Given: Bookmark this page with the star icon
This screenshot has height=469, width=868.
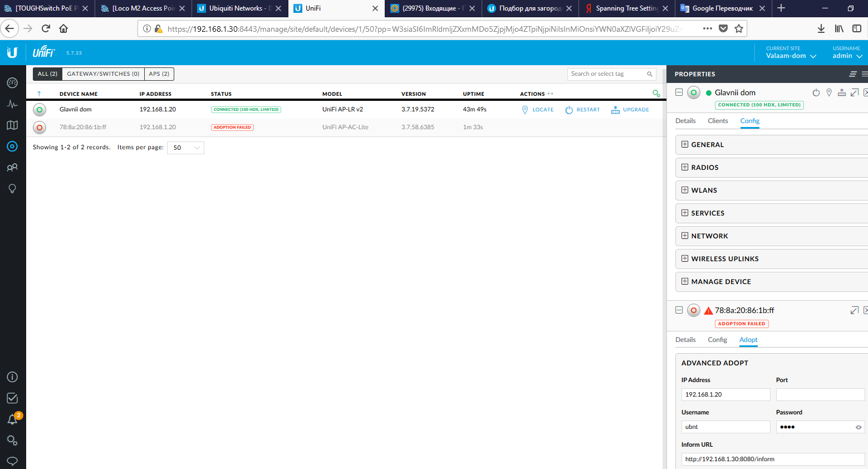Looking at the screenshot, I should pos(739,28).
